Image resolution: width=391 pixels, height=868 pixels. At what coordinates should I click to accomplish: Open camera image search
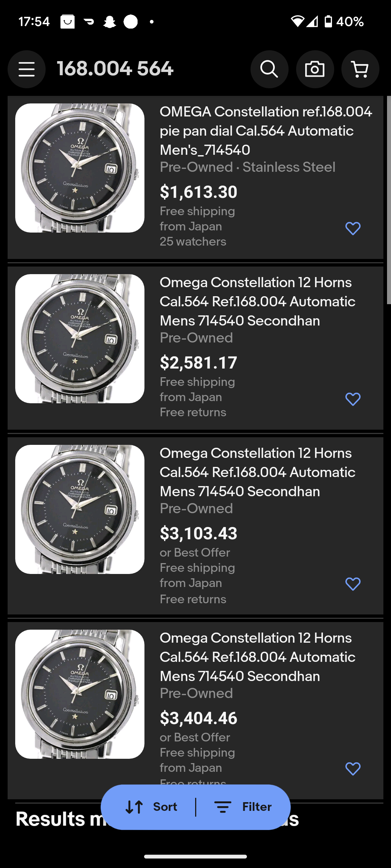tap(315, 69)
